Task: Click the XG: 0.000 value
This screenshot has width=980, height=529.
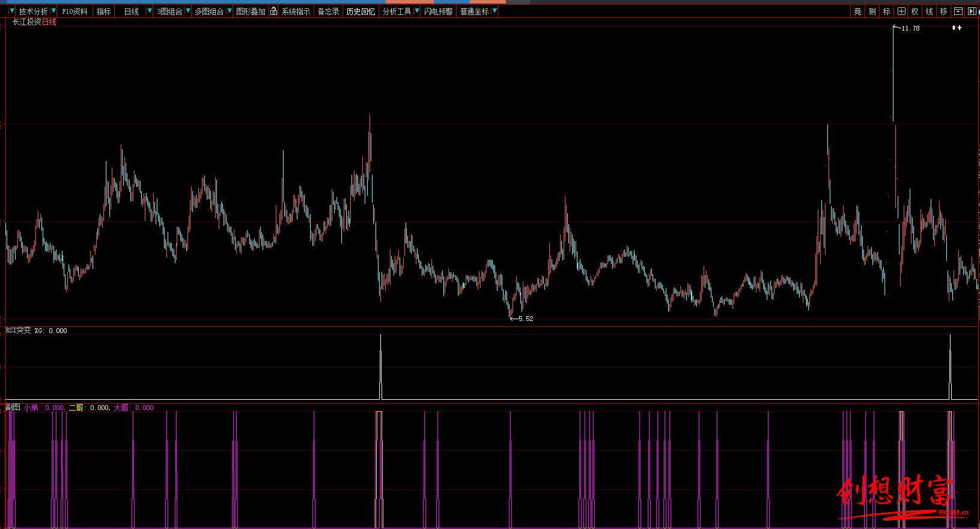Action: click(50, 331)
